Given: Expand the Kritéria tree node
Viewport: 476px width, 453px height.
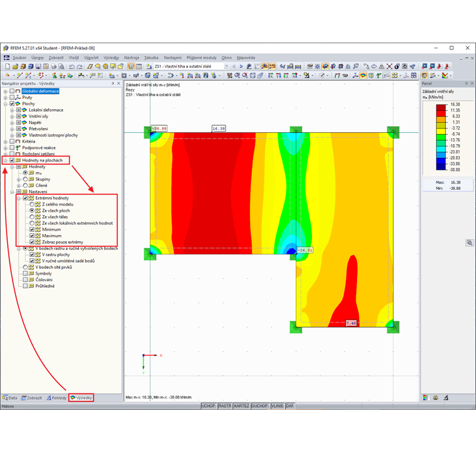Looking at the screenshot, I should tap(6, 142).
